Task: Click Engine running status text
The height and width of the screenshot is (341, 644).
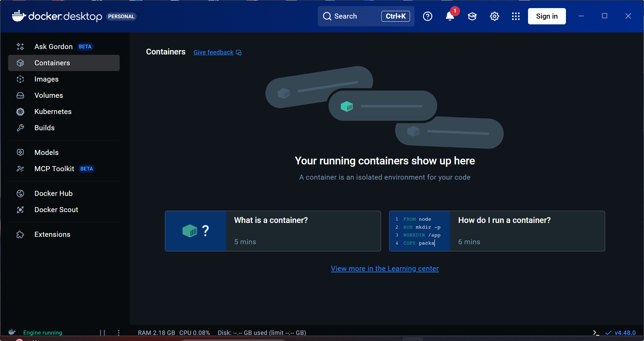Action: 43,333
